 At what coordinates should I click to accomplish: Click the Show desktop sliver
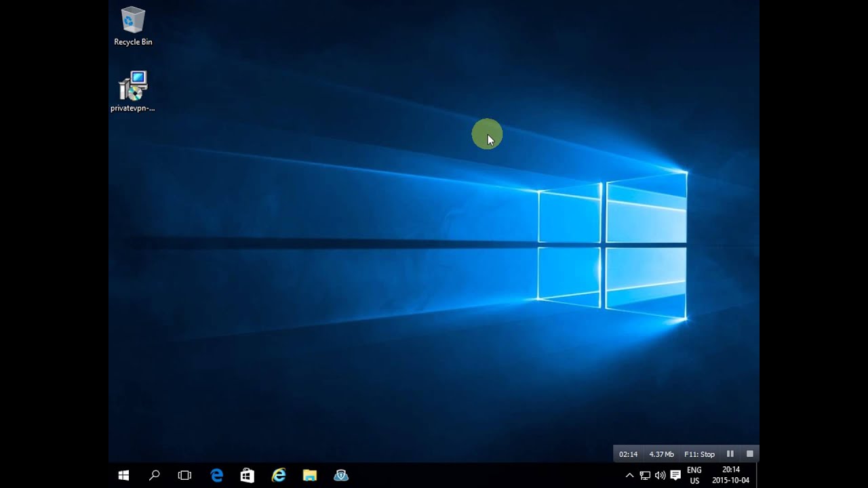click(758, 476)
